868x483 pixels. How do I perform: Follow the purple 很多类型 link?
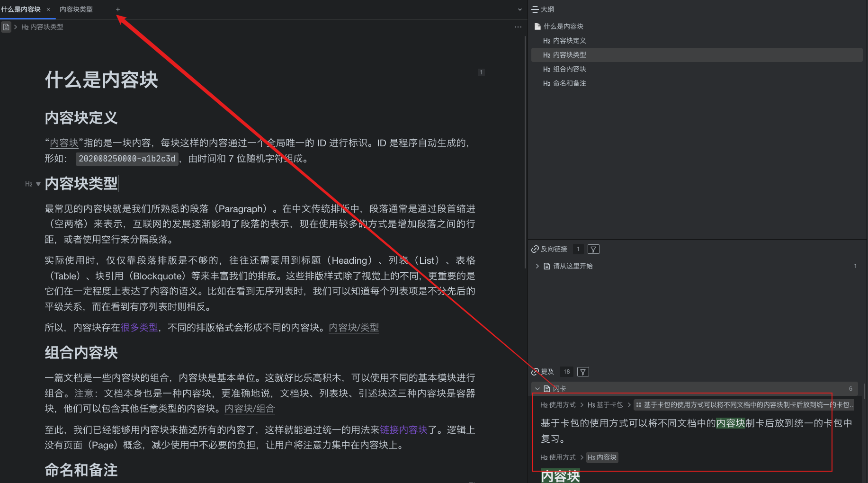(139, 328)
